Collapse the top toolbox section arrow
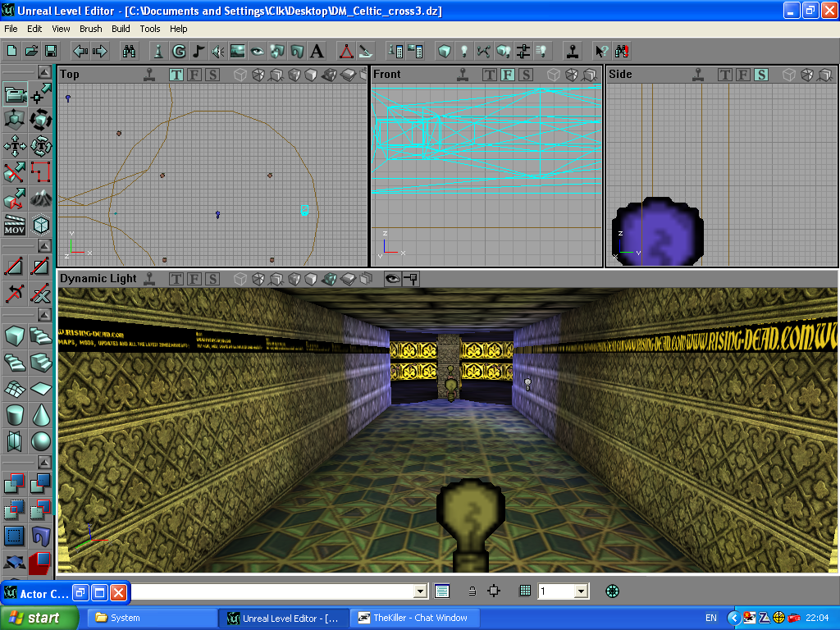 pos(43,73)
